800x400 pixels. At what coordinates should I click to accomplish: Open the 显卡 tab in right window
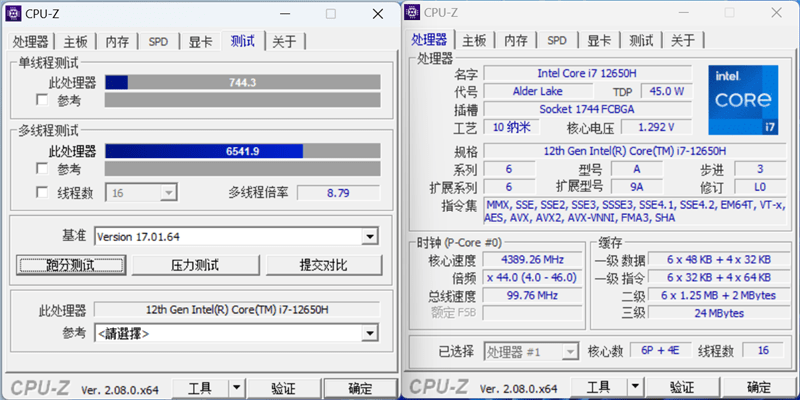coord(598,41)
